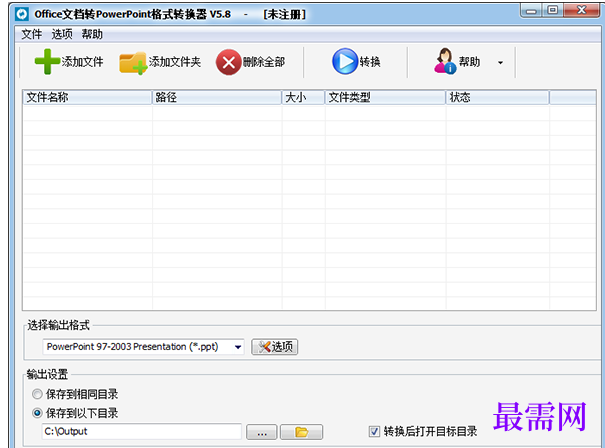Select 保存到以下目录 radio button
The image size is (605, 448).
pos(37,413)
